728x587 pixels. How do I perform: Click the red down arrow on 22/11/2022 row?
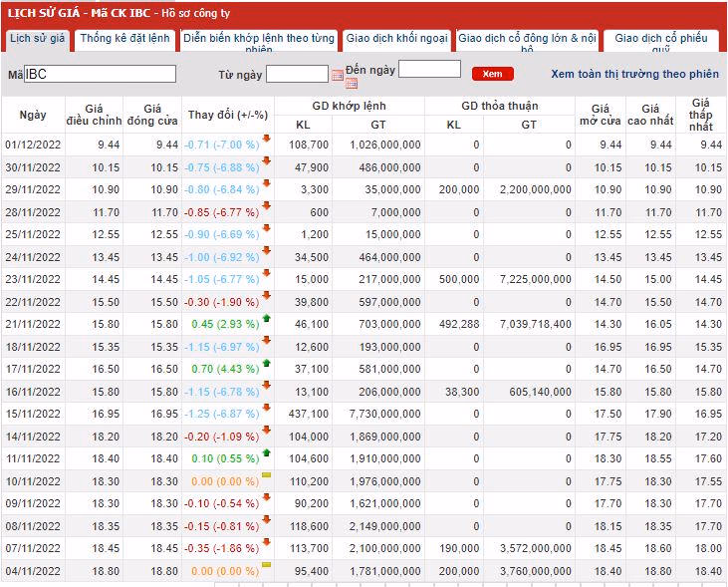(267, 296)
